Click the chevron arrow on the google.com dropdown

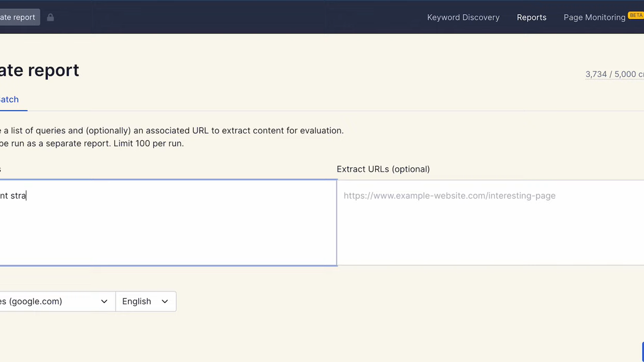pyautogui.click(x=104, y=301)
